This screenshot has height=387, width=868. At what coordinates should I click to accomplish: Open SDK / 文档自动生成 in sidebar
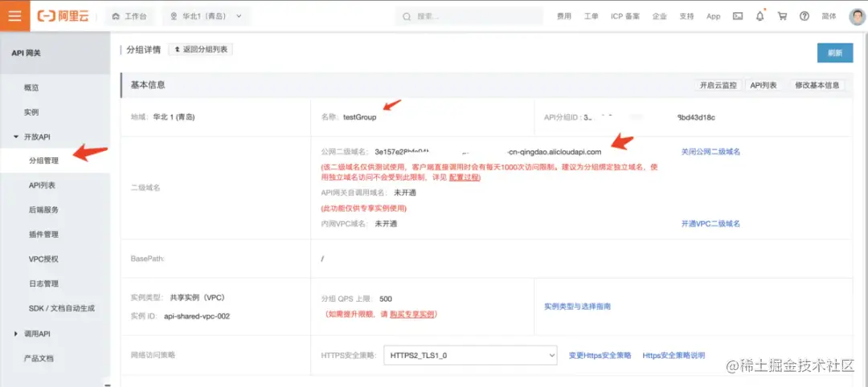61,308
